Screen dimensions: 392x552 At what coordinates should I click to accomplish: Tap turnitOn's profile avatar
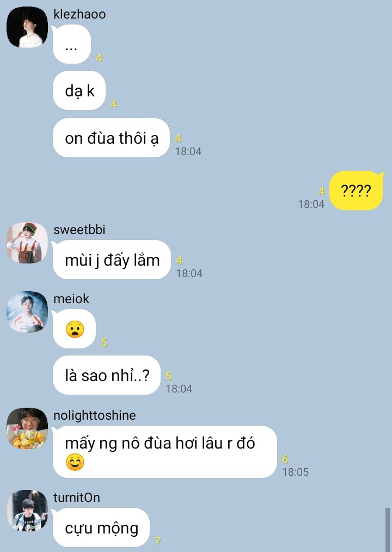27,511
